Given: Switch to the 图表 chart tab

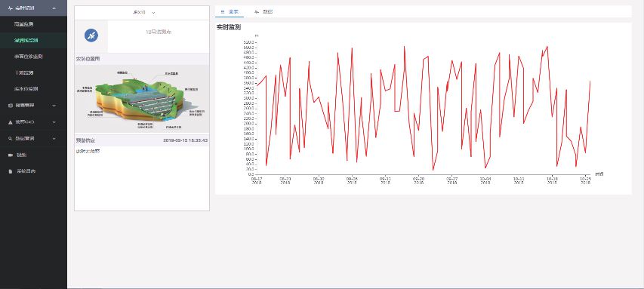Looking at the screenshot, I should [x=230, y=12].
